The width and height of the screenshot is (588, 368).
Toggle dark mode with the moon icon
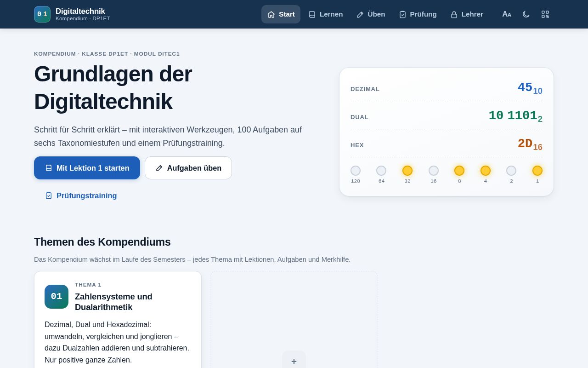[x=526, y=14]
